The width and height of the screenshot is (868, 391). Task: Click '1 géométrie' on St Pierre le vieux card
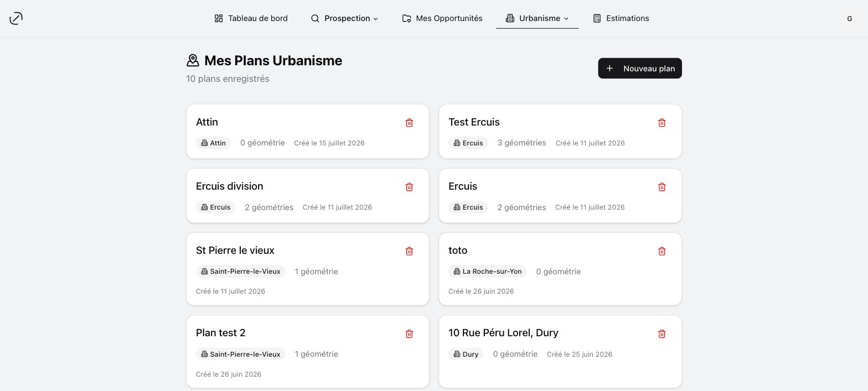317,272
